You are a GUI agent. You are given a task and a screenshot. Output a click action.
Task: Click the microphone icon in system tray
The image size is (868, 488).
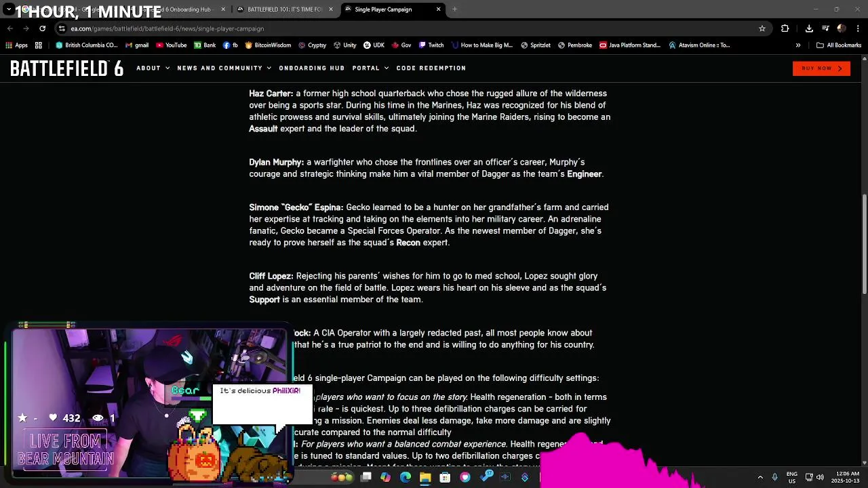774,477
